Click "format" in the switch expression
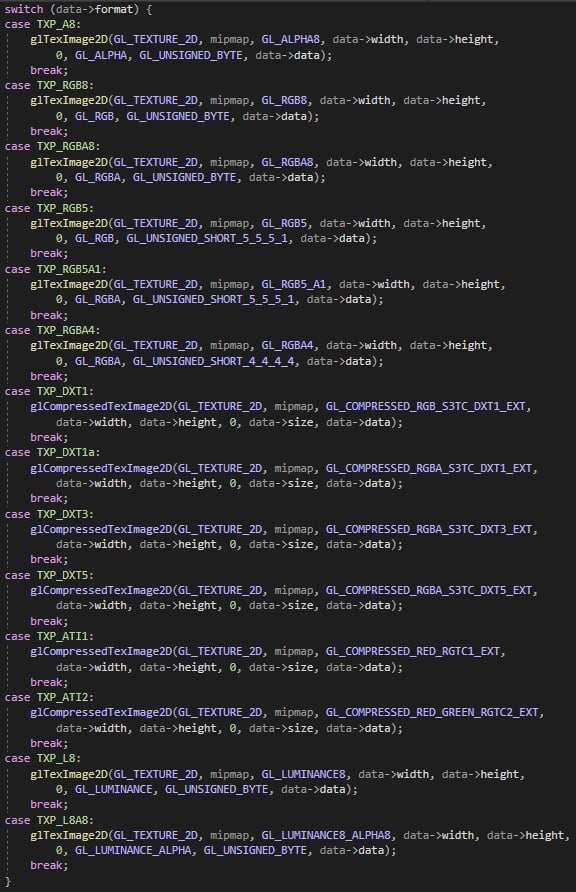The height and width of the screenshot is (892, 576). coord(114,9)
